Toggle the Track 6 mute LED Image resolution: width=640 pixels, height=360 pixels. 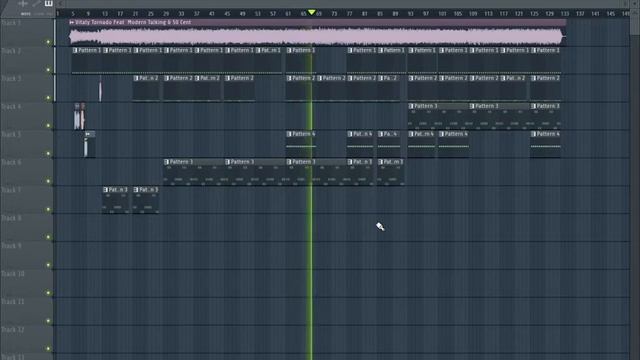tap(48, 181)
